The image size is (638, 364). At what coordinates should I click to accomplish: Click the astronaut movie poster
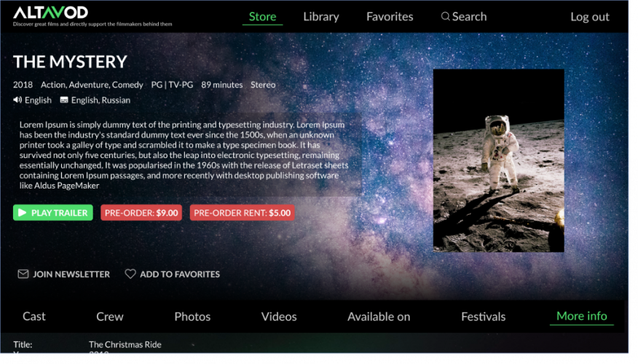(x=498, y=161)
